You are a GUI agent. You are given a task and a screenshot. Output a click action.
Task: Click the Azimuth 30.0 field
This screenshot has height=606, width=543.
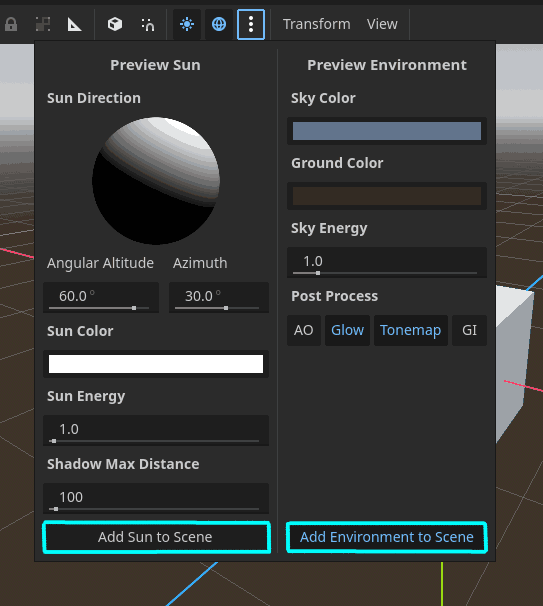pos(219,297)
